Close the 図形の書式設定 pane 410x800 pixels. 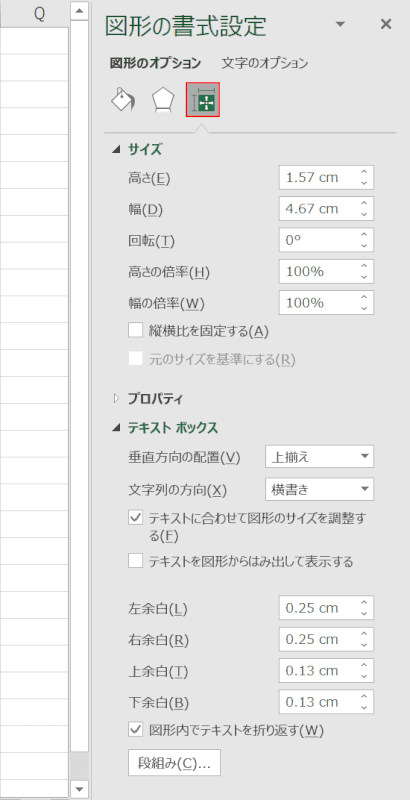386,24
